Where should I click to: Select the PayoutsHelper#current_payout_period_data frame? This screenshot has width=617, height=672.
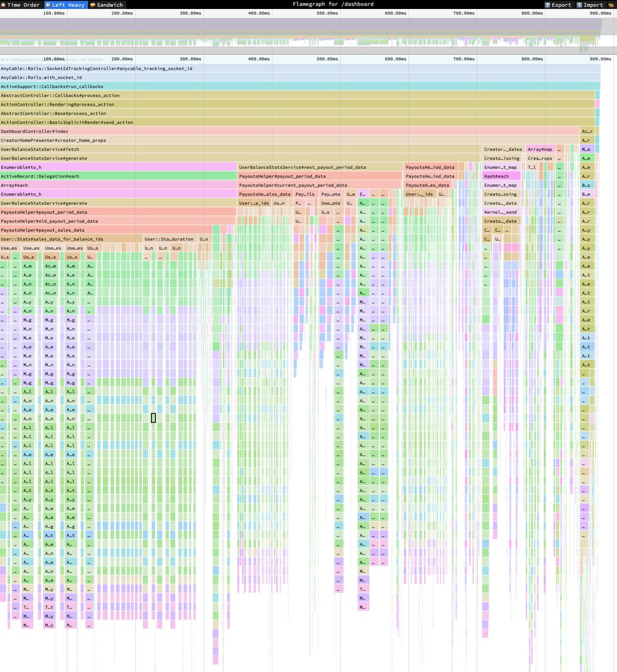click(x=320, y=185)
